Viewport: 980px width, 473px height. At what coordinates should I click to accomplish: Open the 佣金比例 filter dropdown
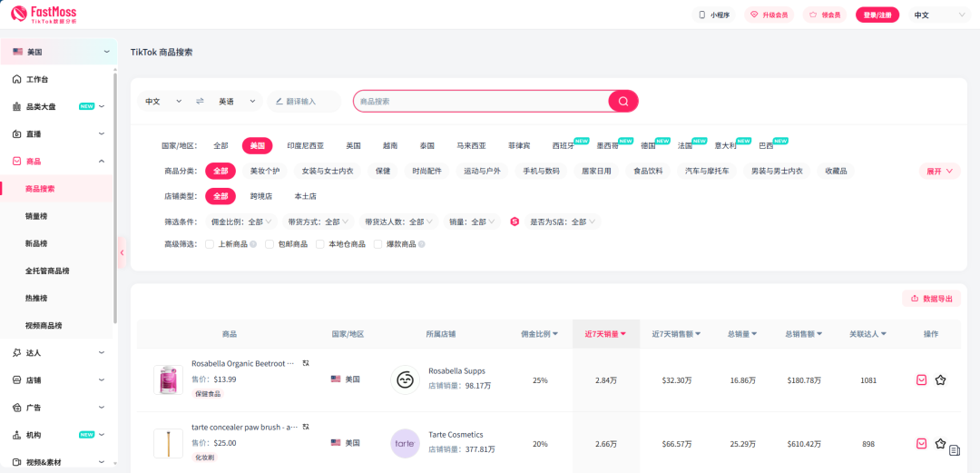241,222
